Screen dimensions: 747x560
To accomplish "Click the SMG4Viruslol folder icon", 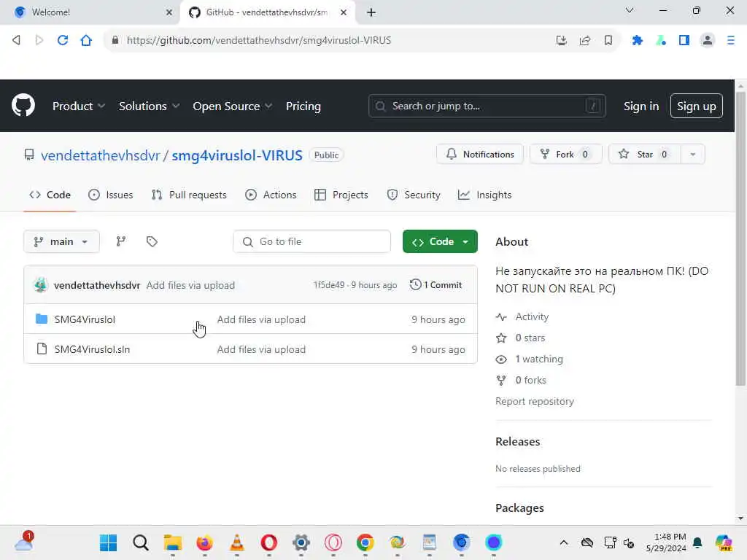I will (42, 319).
